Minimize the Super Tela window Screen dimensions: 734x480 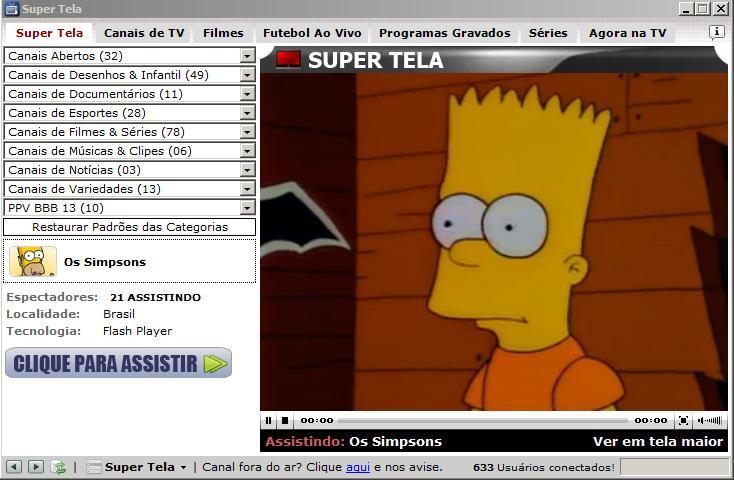[x=686, y=8]
